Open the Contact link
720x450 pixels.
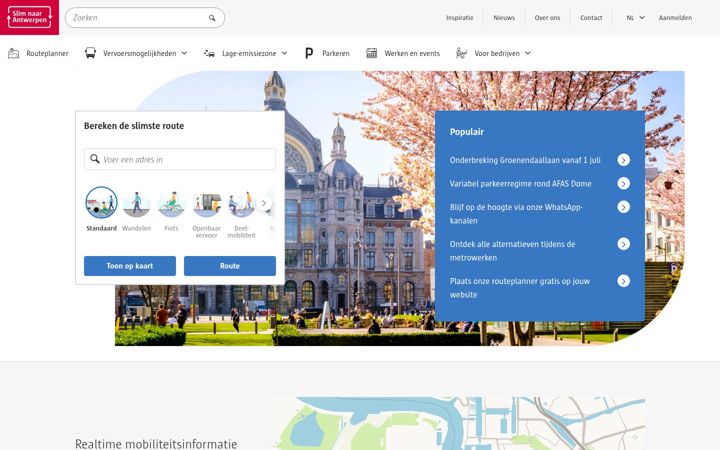pos(591,18)
